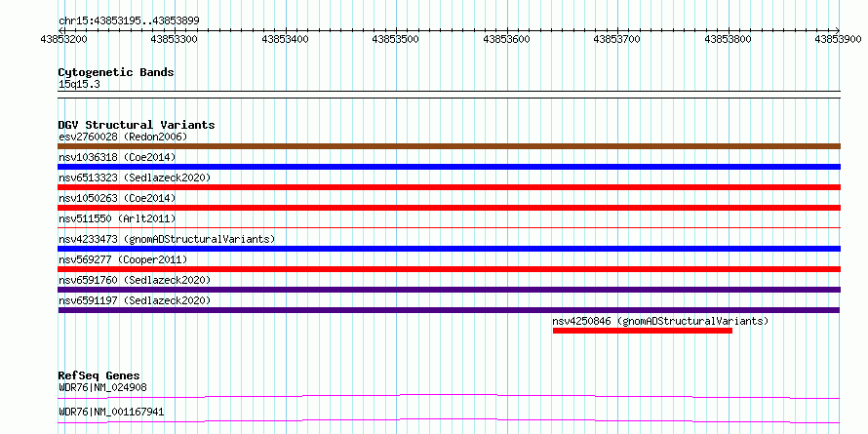
Task: Click the red nsv1050263 variant bar
Action: [x=449, y=208]
